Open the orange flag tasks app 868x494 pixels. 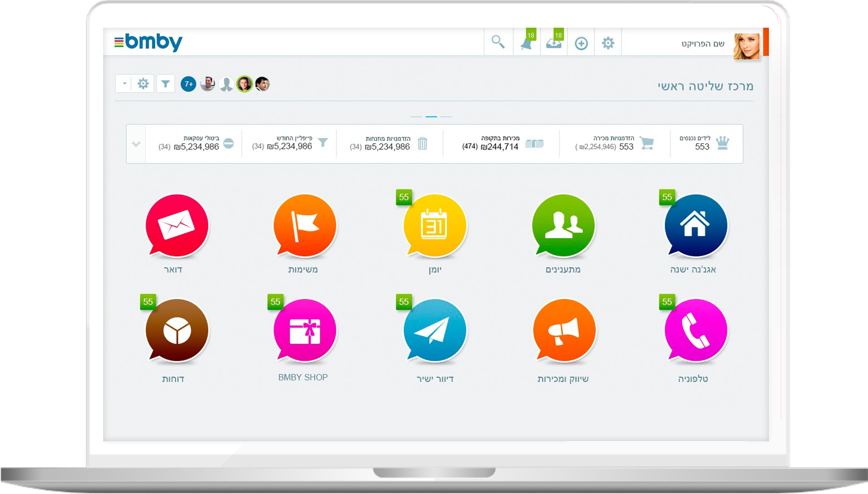pyautogui.click(x=305, y=226)
